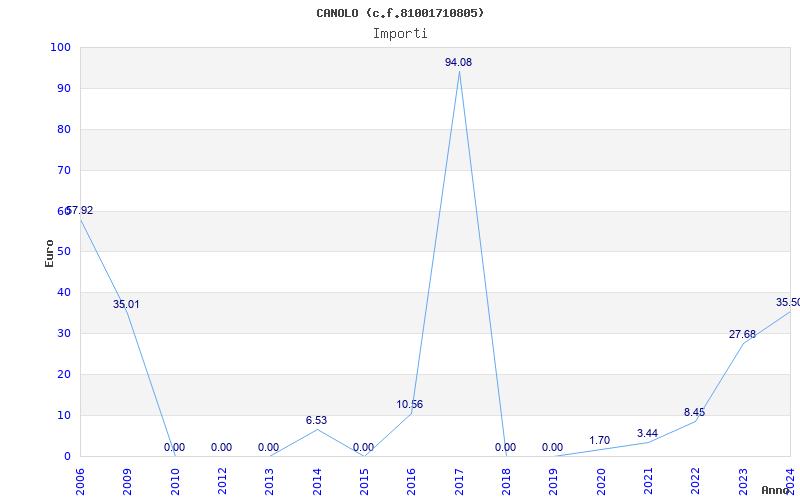
Task: Select the 20 y-axis tick label
Action: coord(64,374)
